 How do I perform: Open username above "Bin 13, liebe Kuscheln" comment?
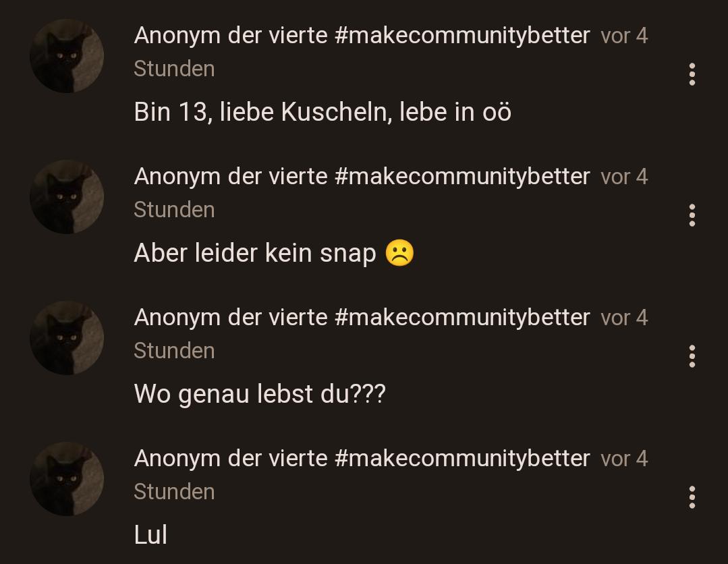362,36
